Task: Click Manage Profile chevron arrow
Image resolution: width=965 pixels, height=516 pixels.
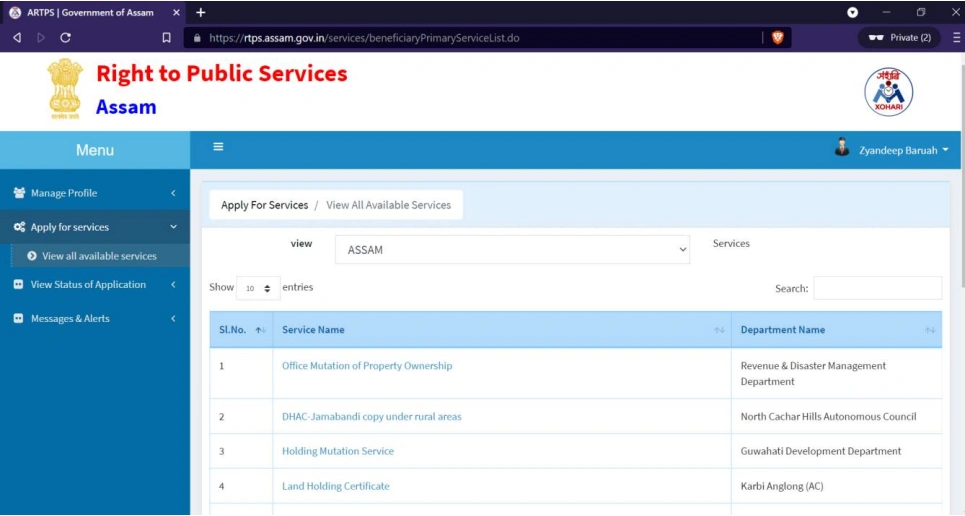Action: click(x=174, y=193)
